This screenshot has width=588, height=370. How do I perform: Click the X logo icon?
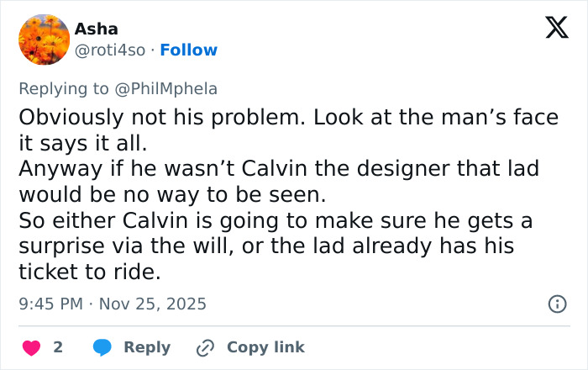point(551,29)
